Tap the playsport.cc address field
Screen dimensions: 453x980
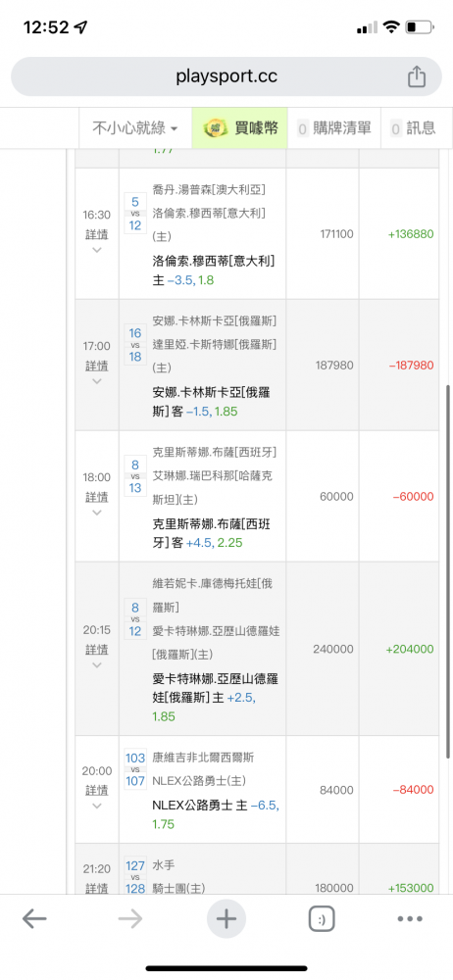226,76
